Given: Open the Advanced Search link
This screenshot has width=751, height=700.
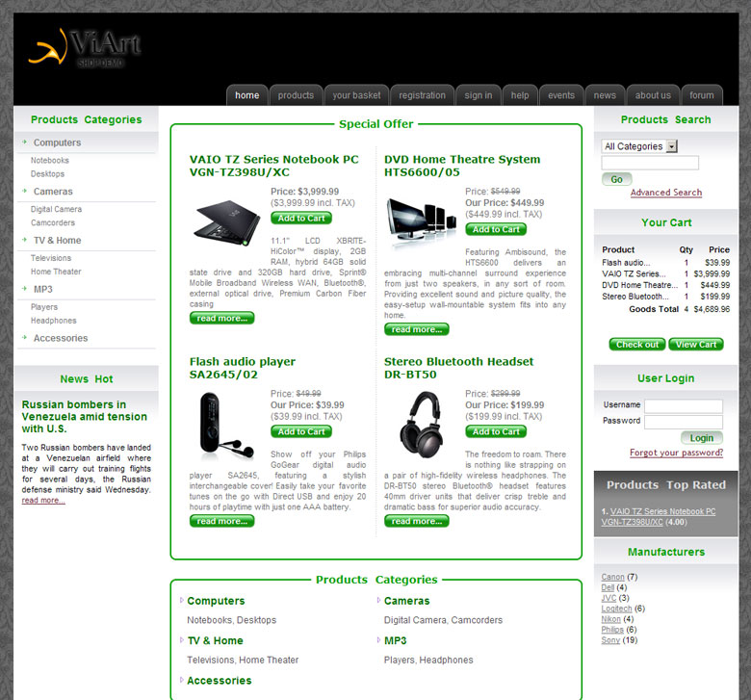Looking at the screenshot, I should [x=665, y=193].
